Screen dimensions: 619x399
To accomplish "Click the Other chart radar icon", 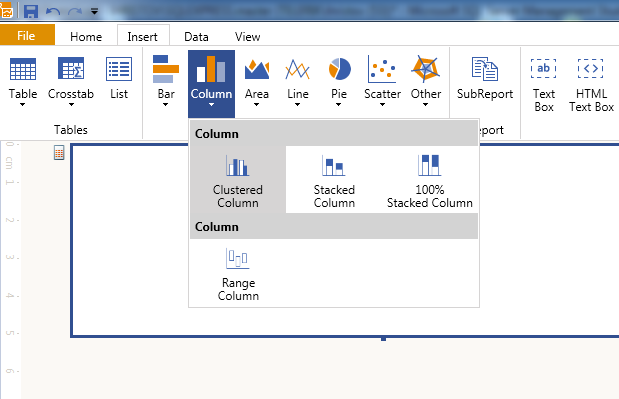I will pos(426,69).
